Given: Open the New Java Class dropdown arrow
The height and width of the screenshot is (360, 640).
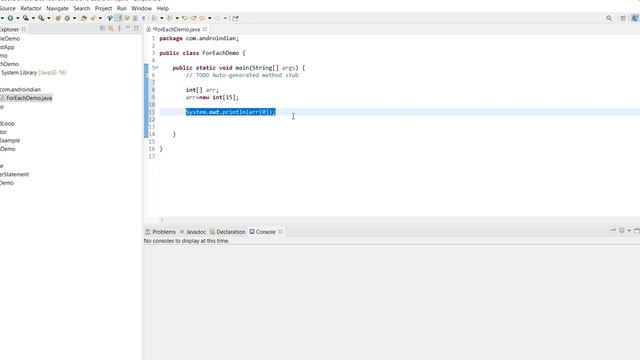Looking at the screenshot, I should coord(74,18).
